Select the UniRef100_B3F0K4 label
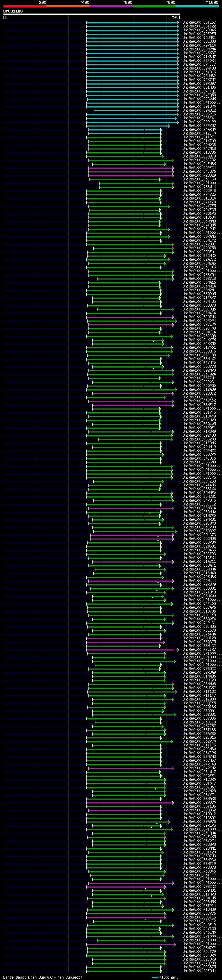 (199, 60)
